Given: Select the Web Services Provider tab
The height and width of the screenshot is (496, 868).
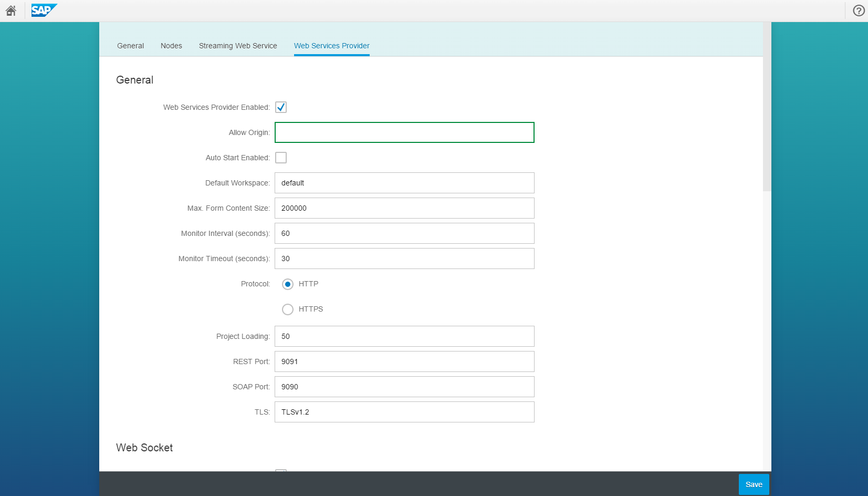Looking at the screenshot, I should click(x=331, y=46).
